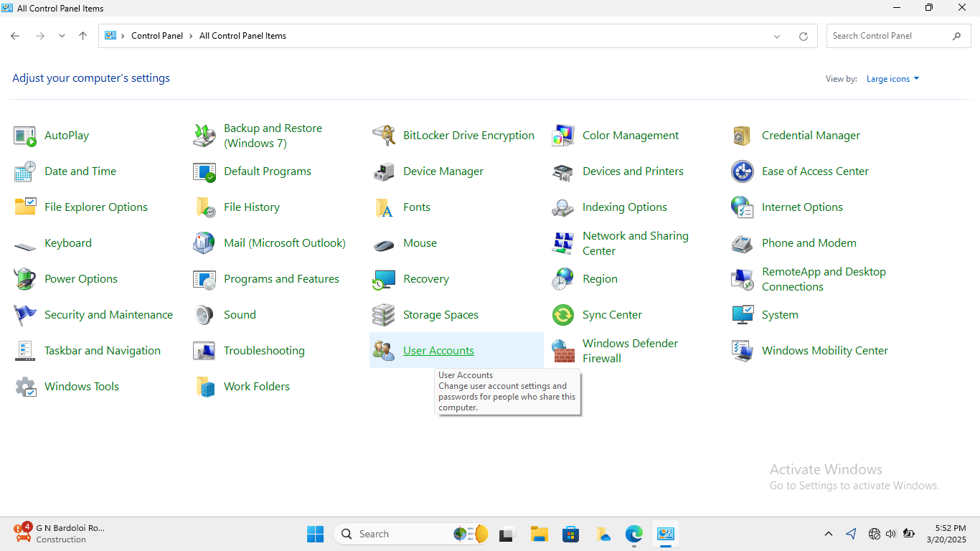The image size is (980, 551).
Task: Open the Power Options battery icon
Action: [x=25, y=279]
